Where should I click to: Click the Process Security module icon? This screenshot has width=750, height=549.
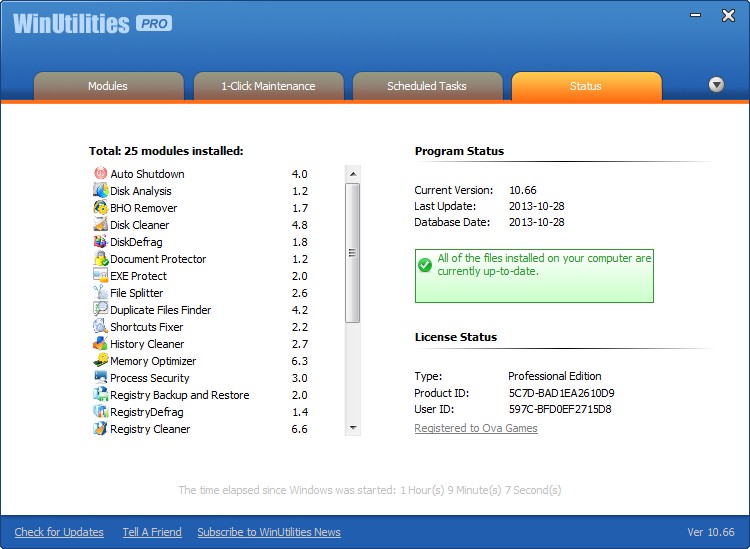(x=100, y=377)
